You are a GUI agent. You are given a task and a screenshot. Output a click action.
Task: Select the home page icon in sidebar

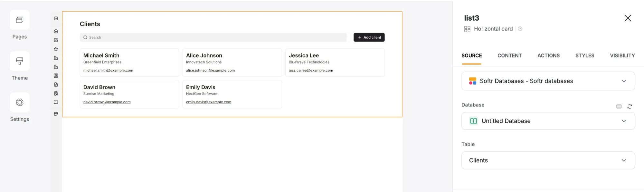(x=56, y=31)
